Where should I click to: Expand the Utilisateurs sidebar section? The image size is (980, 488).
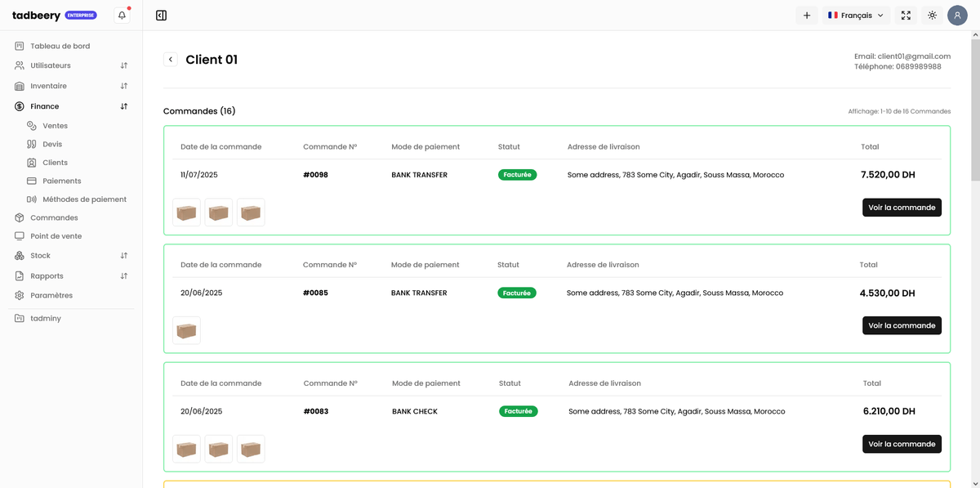point(124,65)
